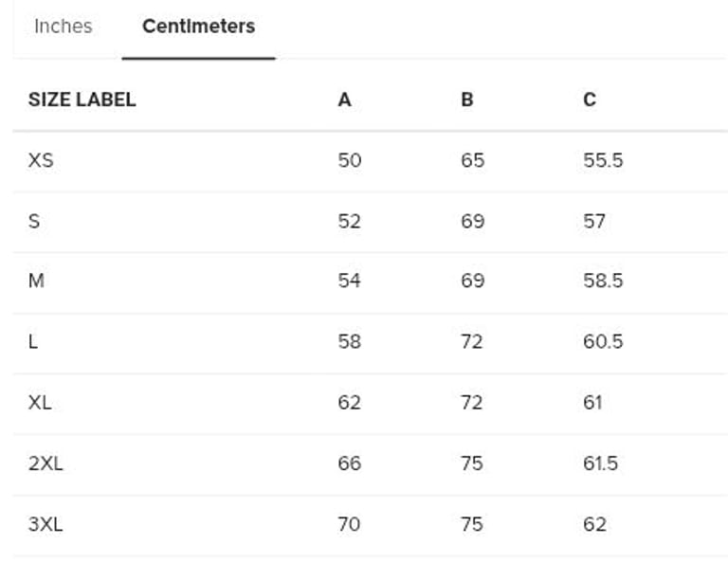Click the A value 62 for XL
The width and height of the screenshot is (728, 581).
point(349,402)
